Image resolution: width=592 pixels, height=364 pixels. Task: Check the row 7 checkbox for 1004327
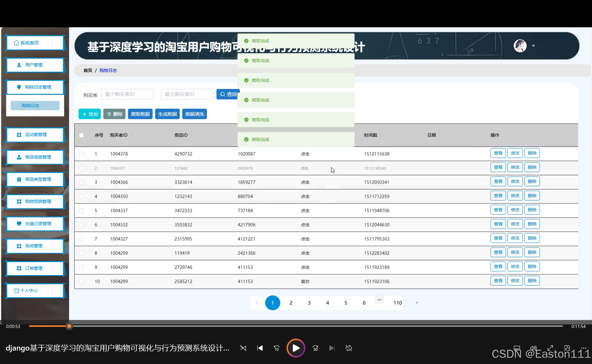point(81,239)
